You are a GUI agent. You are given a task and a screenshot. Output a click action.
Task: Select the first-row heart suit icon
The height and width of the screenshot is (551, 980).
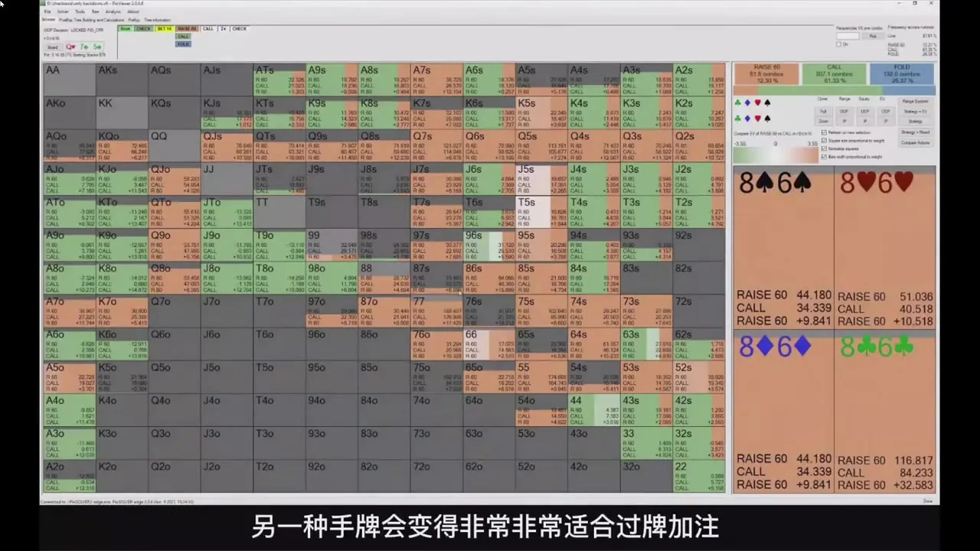pyautogui.click(x=757, y=103)
